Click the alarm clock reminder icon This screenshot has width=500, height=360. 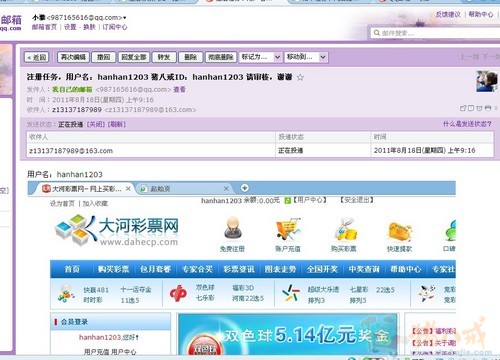tap(479, 108)
